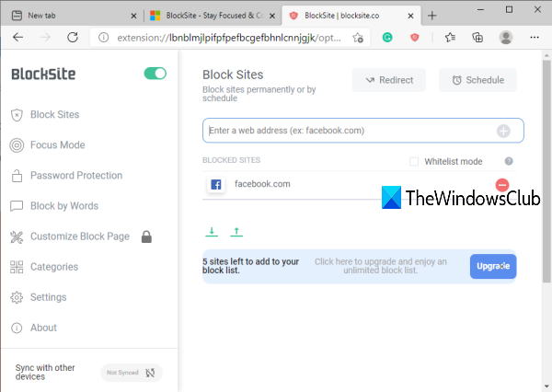Image resolution: width=552 pixels, height=392 pixels.
Task: Open browser Collections icon
Action: pyautogui.click(x=477, y=38)
